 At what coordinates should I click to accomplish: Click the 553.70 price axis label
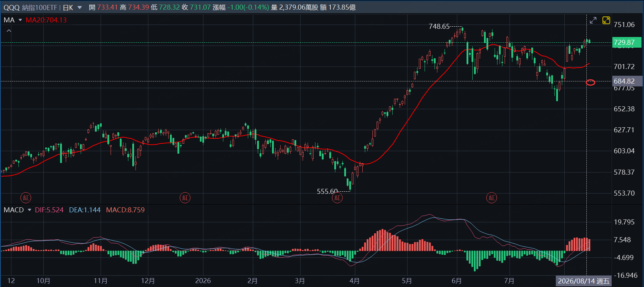624,193
